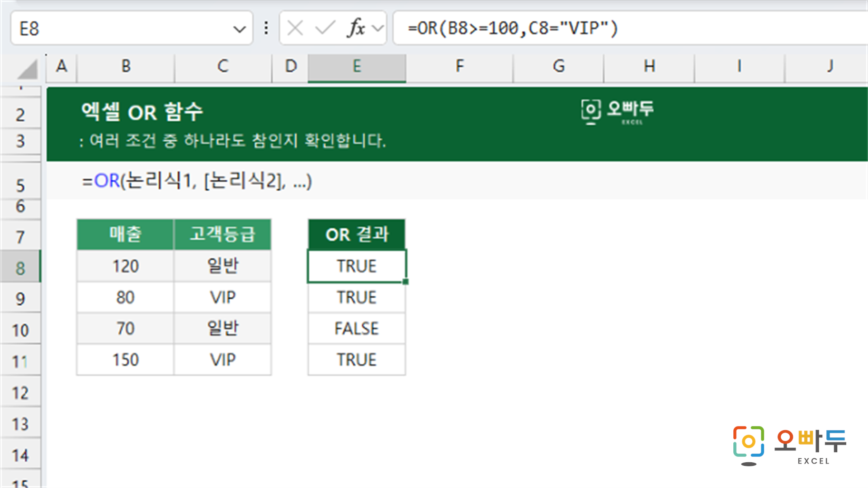Select the TRUE result in row 11
This screenshot has width=868, height=488.
click(x=357, y=360)
